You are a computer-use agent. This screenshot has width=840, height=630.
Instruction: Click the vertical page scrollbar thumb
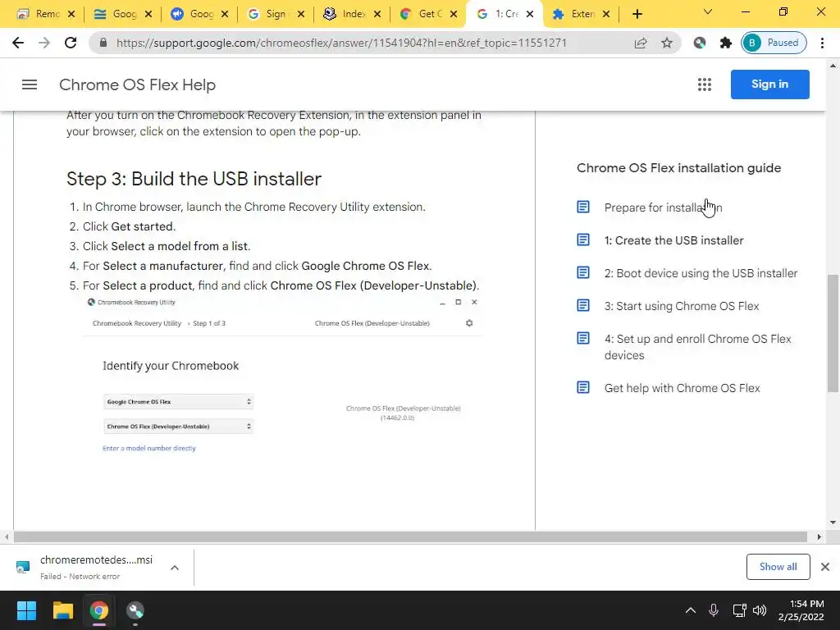pos(833,333)
